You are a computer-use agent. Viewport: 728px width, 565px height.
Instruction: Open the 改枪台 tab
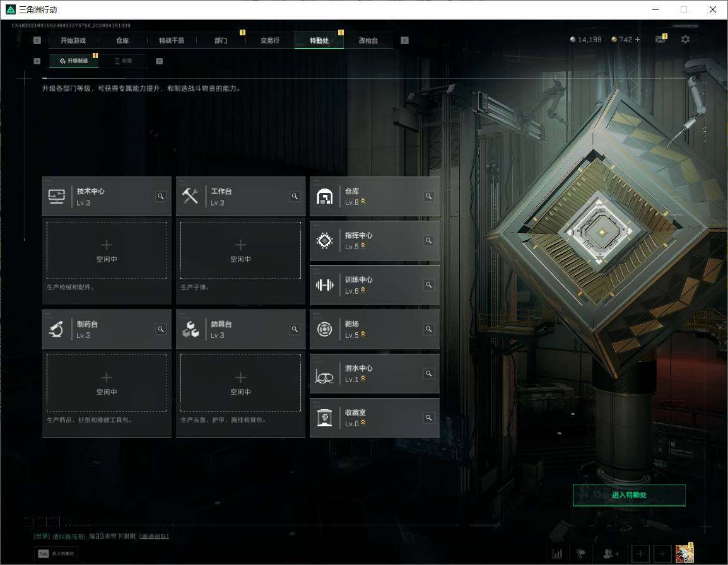(368, 40)
